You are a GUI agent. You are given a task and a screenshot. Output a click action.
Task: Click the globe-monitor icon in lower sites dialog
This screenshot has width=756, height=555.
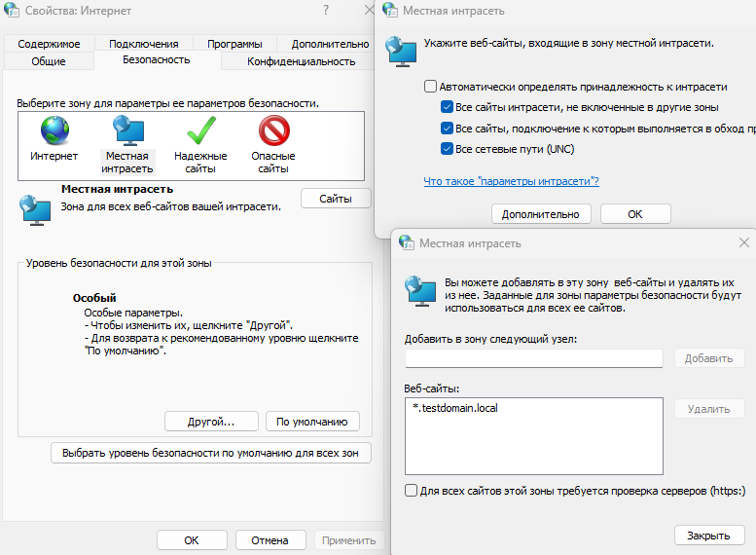click(421, 291)
